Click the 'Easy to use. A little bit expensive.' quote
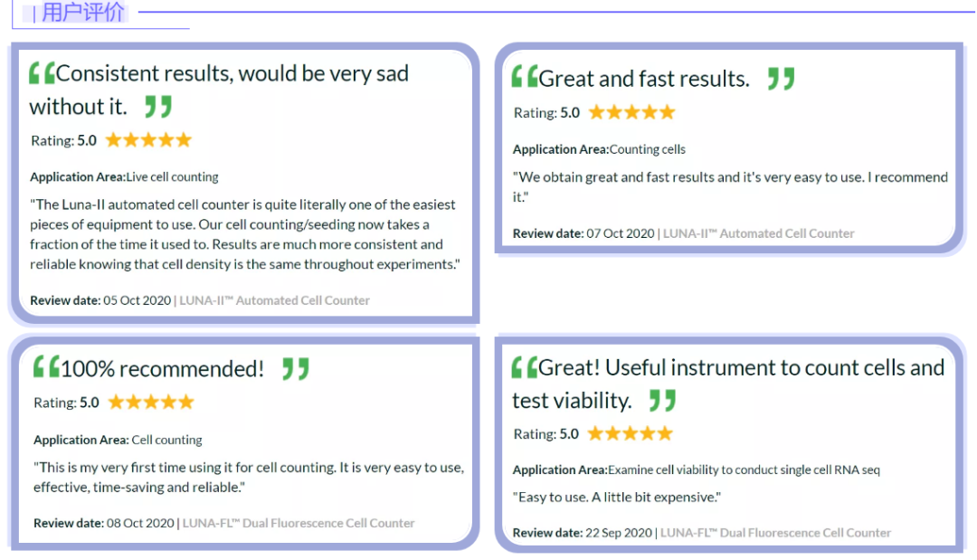The height and width of the screenshot is (560, 977). pyautogui.click(x=617, y=497)
